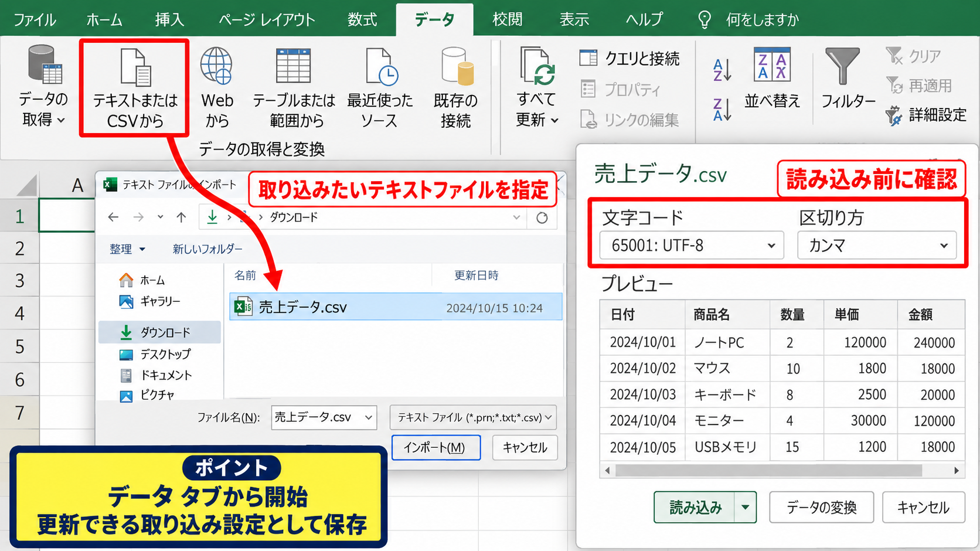Open the テキスト ファイル file type filter dropdown
Viewport: 980px width, 551px height.
[x=473, y=417]
